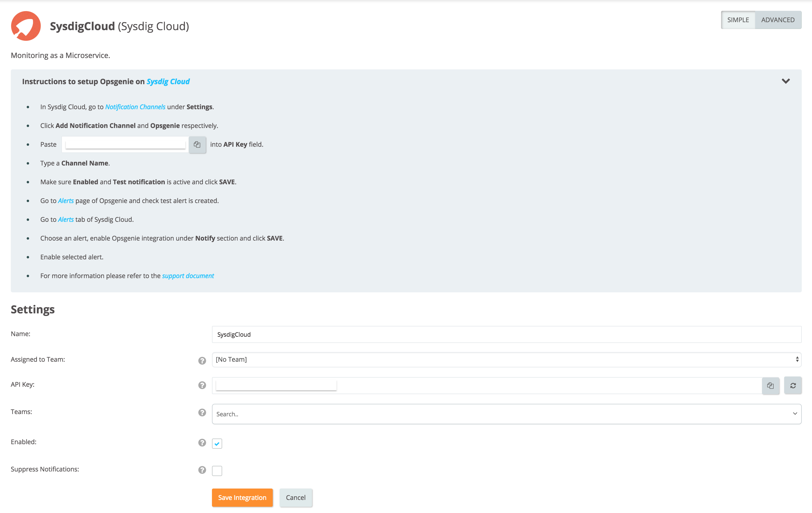Open help icon for Assigned to Team
The height and width of the screenshot is (513, 812).
[x=202, y=361]
